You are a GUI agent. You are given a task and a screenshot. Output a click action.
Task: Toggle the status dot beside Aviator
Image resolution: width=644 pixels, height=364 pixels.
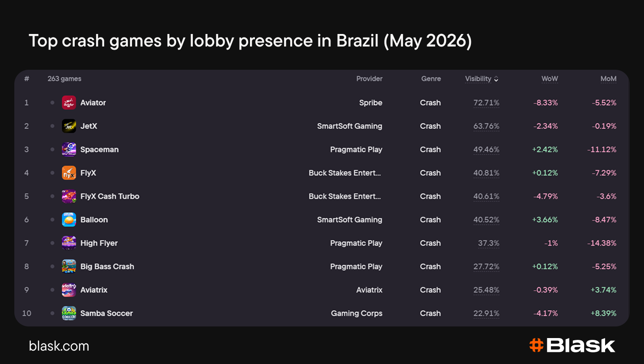(x=52, y=103)
